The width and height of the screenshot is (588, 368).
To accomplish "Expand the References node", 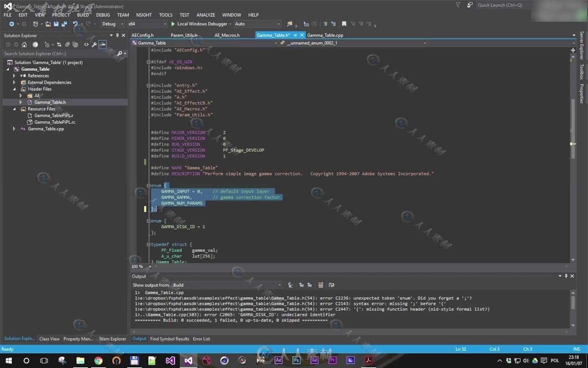I will (14, 76).
